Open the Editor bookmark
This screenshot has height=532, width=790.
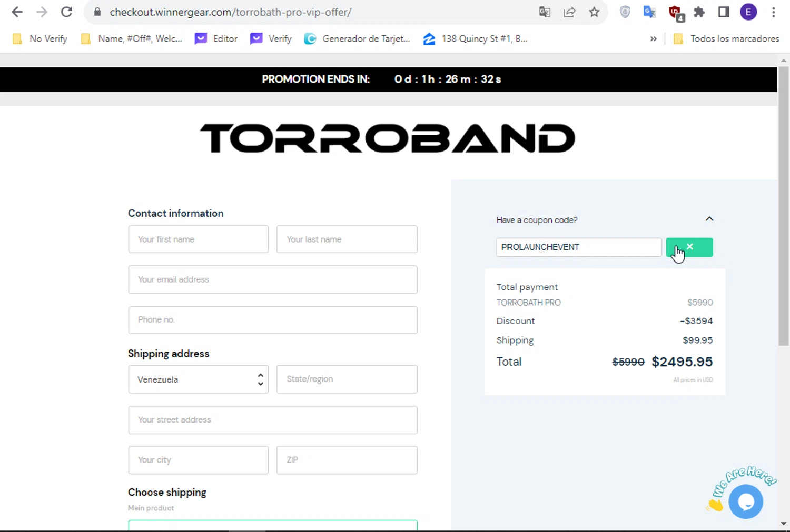pos(216,38)
